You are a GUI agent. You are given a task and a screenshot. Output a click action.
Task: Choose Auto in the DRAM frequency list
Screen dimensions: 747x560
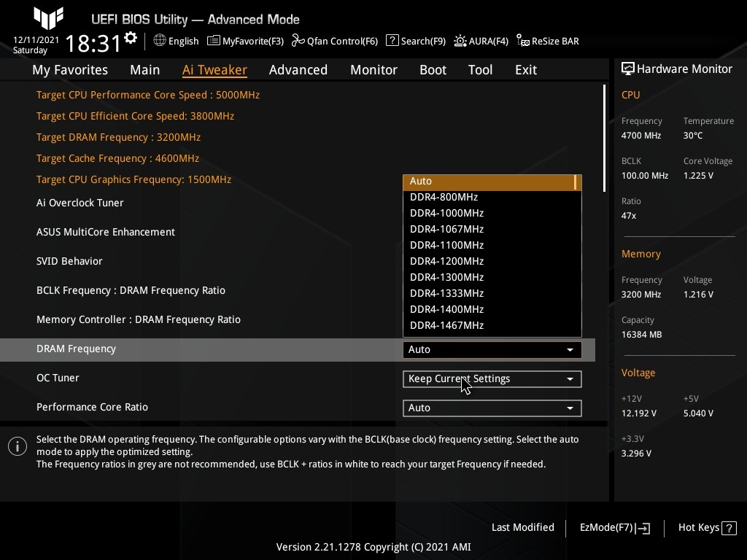[420, 181]
